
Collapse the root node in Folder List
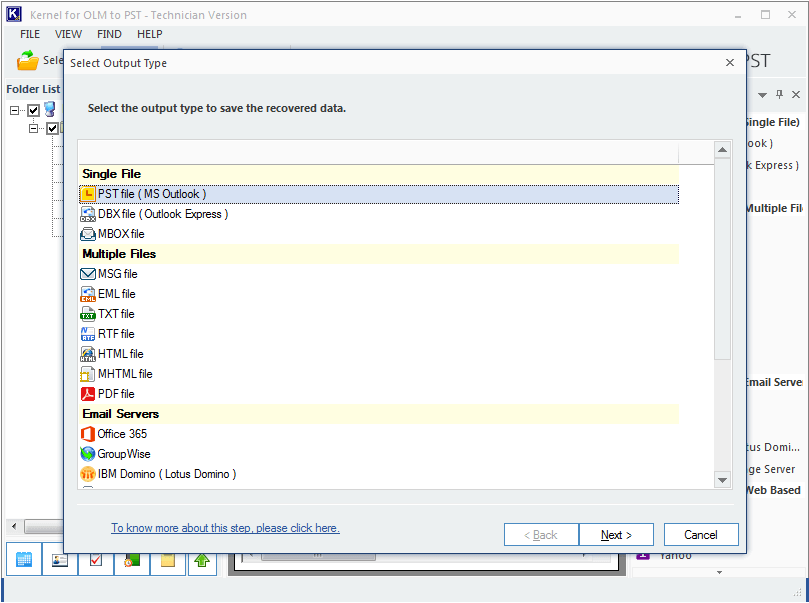pos(15,110)
